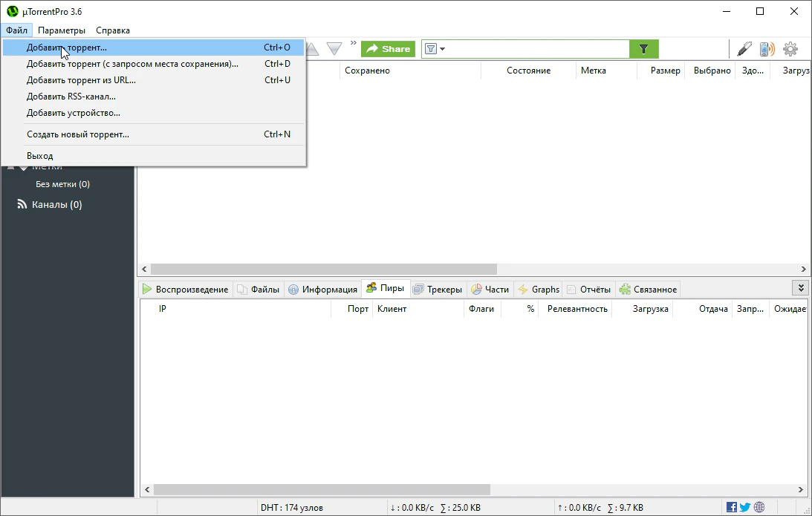Click the Twitter bird icon
The width and height of the screenshot is (812, 516).
click(745, 508)
